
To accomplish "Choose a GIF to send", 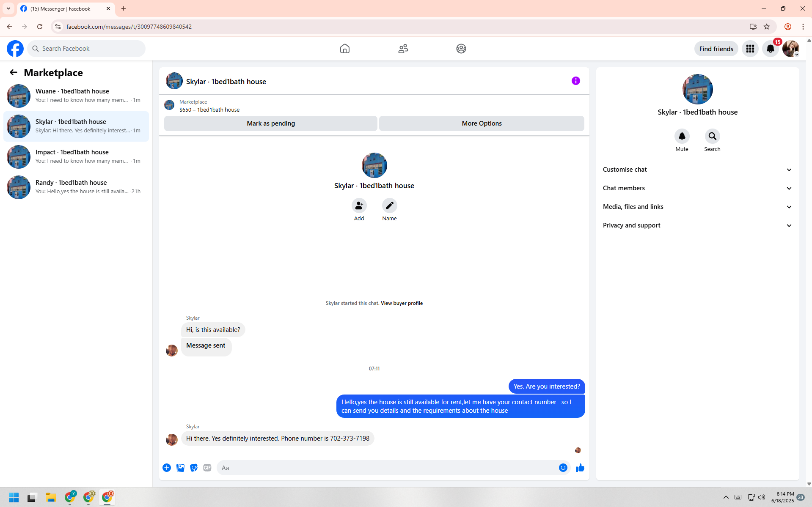I will point(207,468).
